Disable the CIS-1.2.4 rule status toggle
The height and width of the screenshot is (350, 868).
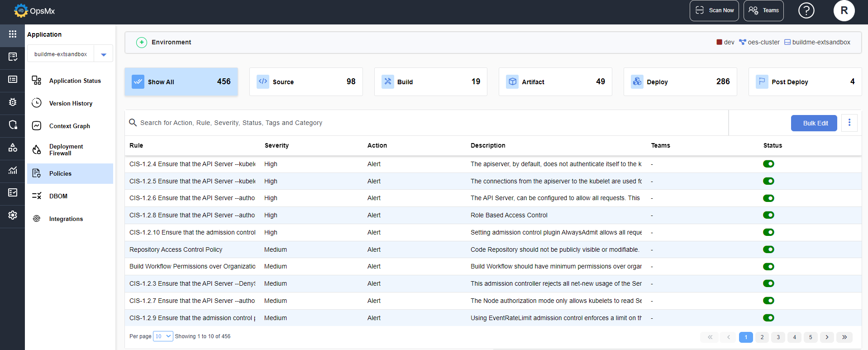coord(768,164)
